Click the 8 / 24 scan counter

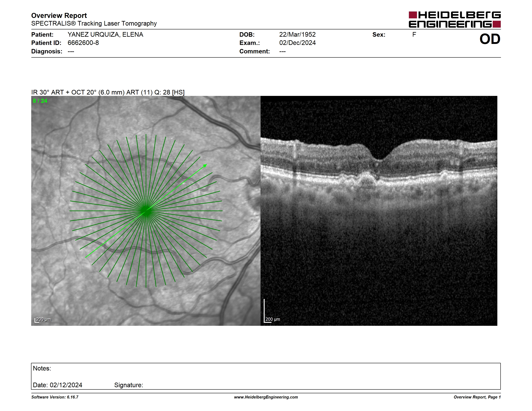click(x=40, y=101)
